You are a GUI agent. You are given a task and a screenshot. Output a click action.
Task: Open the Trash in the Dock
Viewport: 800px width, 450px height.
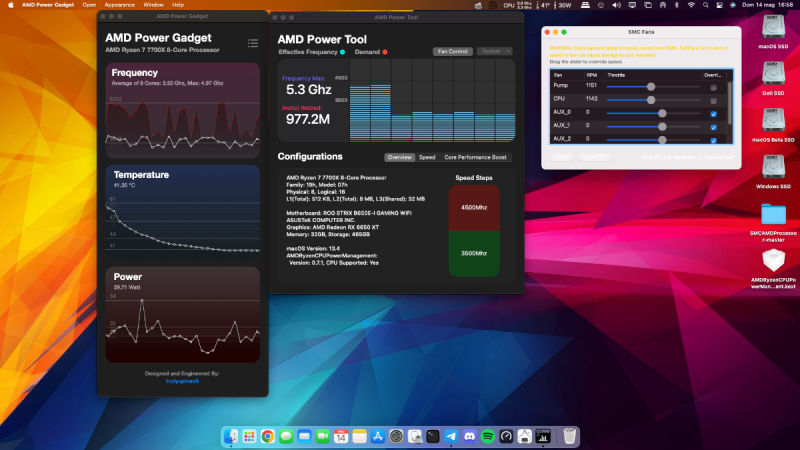click(x=569, y=436)
